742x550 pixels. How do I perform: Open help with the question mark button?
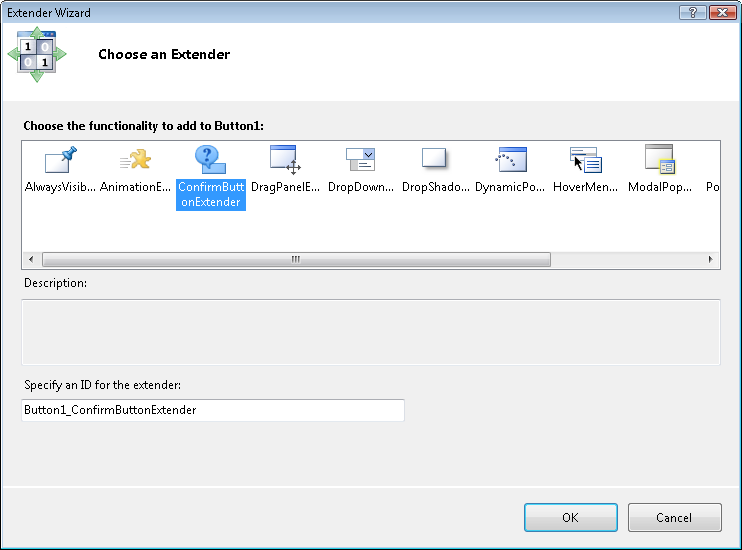693,12
